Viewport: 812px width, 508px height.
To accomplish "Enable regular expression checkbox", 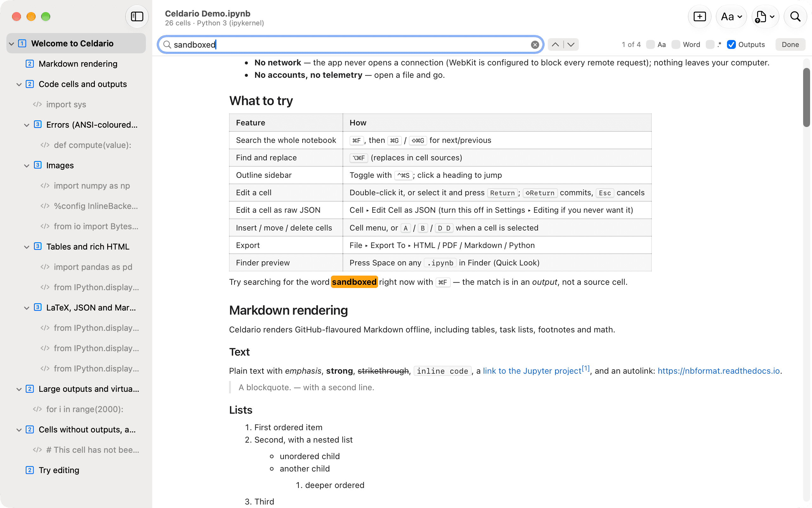I will (x=710, y=44).
